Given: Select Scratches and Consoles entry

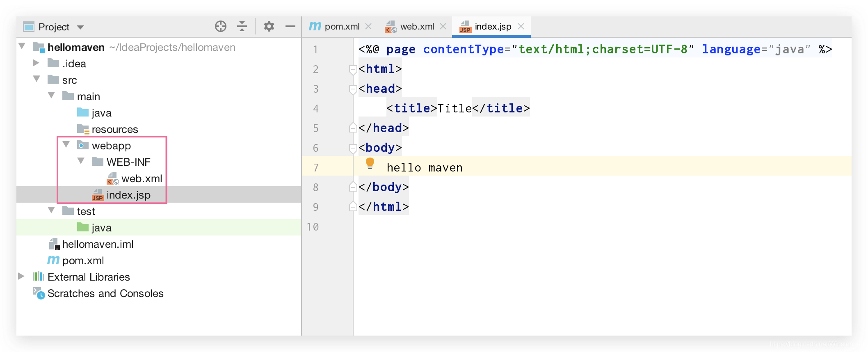Looking at the screenshot, I should coord(105,293).
